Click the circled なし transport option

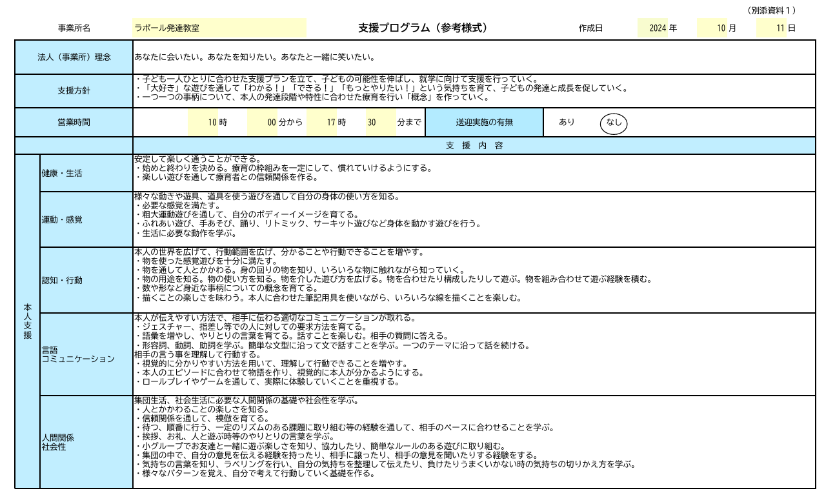614,123
